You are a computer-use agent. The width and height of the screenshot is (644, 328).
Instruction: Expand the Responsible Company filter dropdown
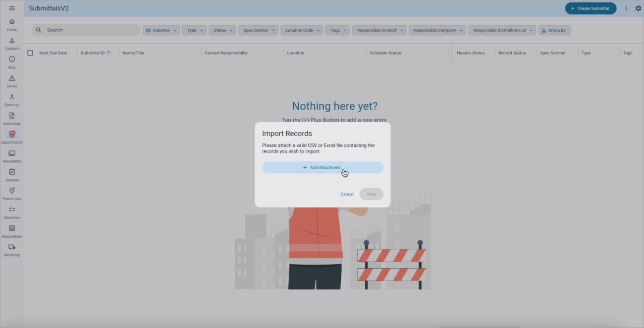click(x=437, y=30)
